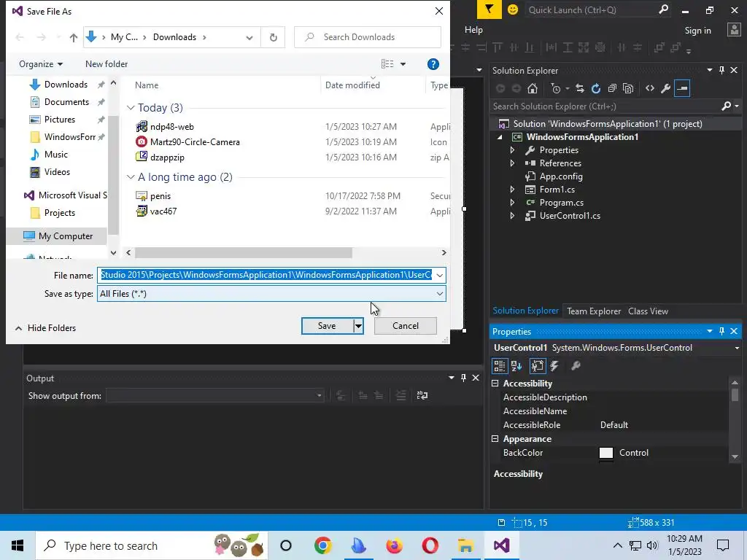
Task: Open Properties wrench icon in Solution Explorer toolbar
Action: pos(665,88)
